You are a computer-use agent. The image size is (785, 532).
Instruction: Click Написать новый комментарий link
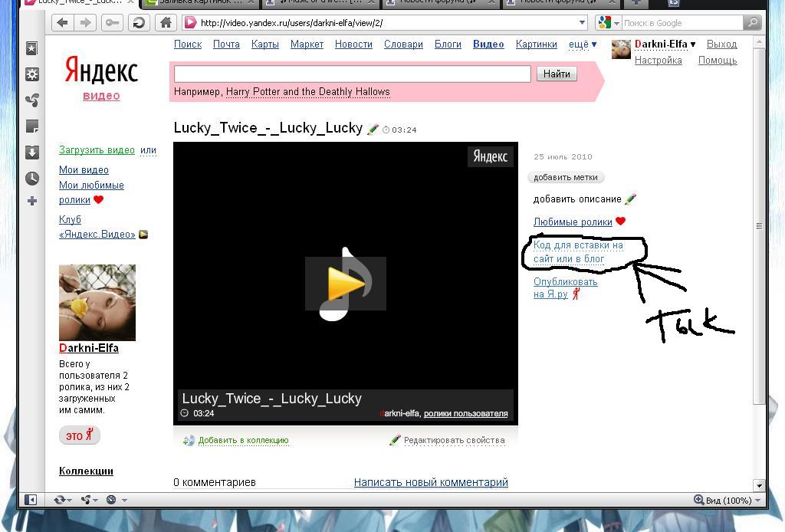coord(431,482)
